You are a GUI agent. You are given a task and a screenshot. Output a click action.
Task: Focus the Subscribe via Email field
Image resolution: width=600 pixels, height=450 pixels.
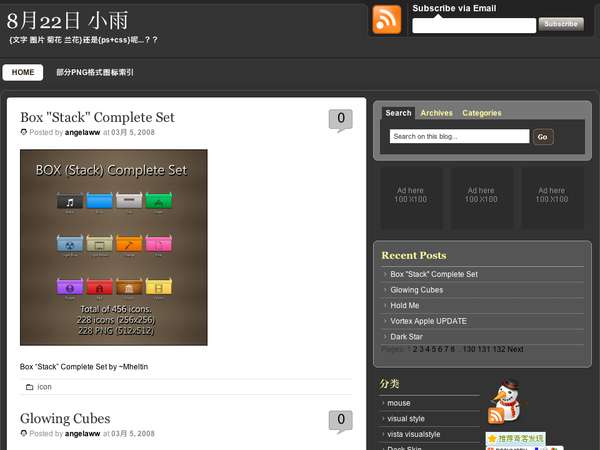[474, 26]
